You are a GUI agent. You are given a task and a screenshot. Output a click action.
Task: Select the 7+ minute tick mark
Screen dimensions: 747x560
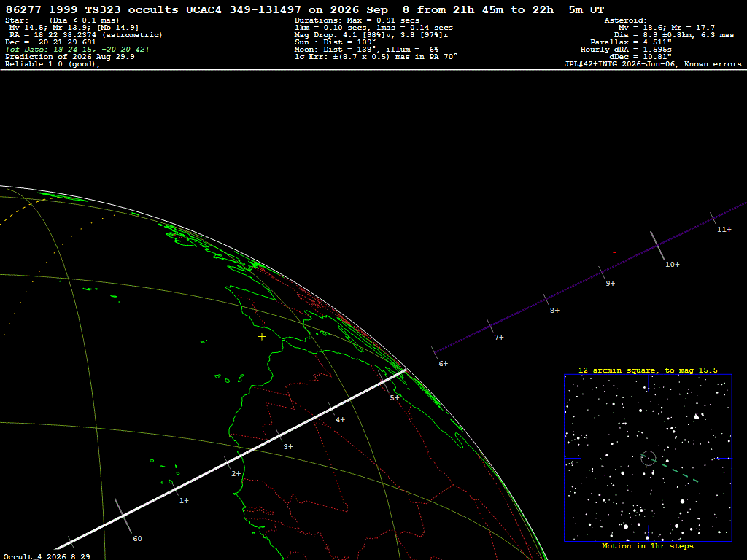click(499, 337)
